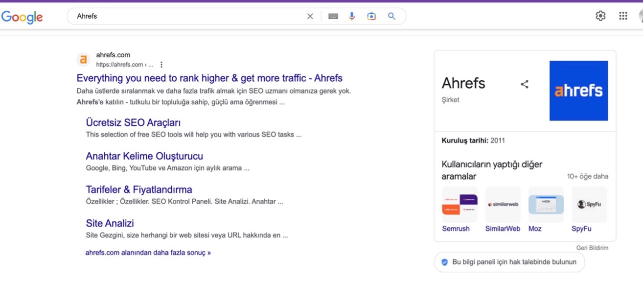Select the Semrush related search thumbnail
644x281 pixels.
460,205
